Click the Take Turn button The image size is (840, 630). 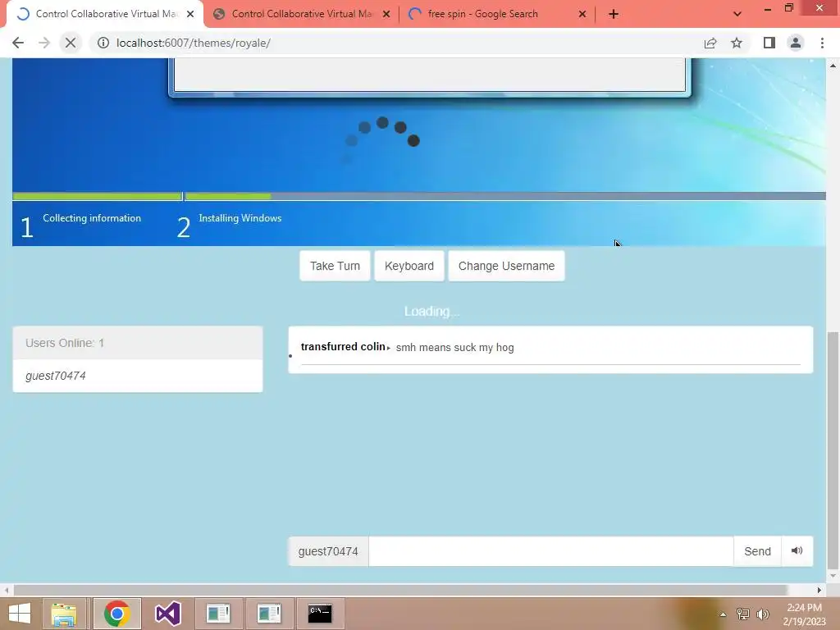(335, 266)
